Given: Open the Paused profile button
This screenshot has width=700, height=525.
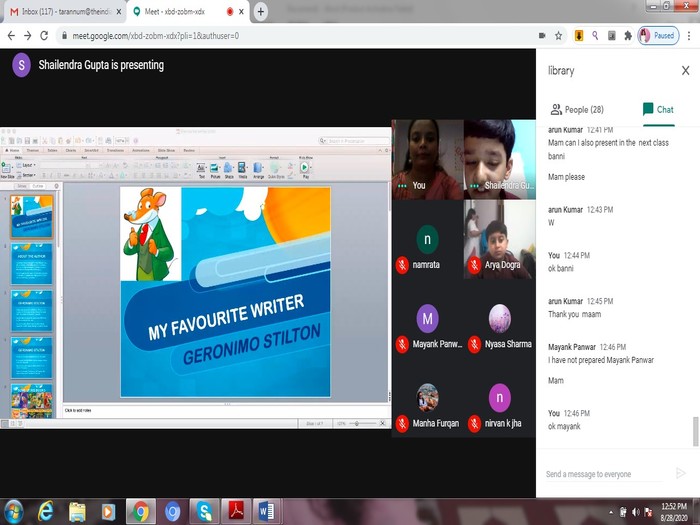Looking at the screenshot, I should 658,36.
